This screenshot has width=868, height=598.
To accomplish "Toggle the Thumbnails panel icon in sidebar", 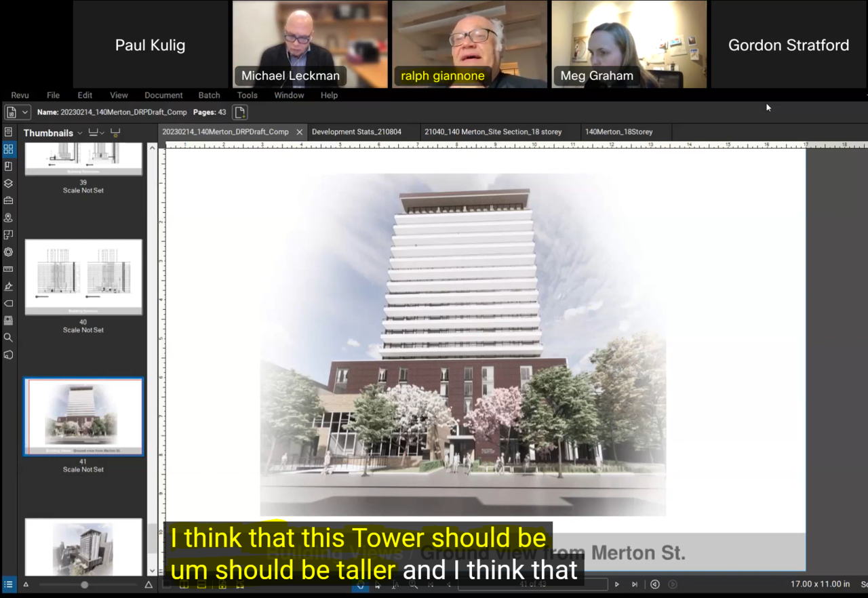I will pyautogui.click(x=8, y=149).
